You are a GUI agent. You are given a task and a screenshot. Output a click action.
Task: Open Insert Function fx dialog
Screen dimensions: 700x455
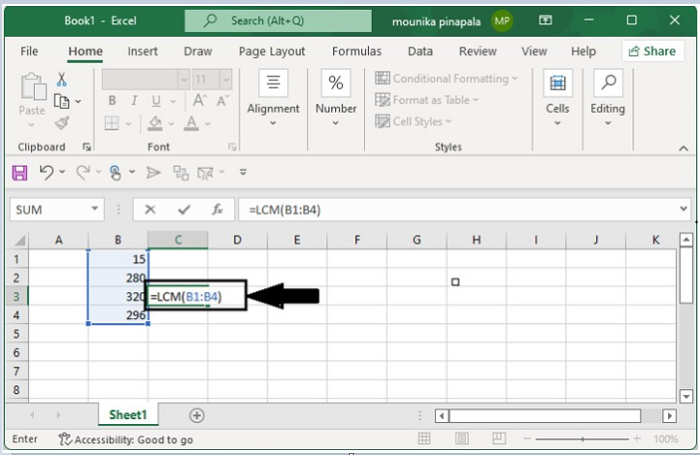217,209
